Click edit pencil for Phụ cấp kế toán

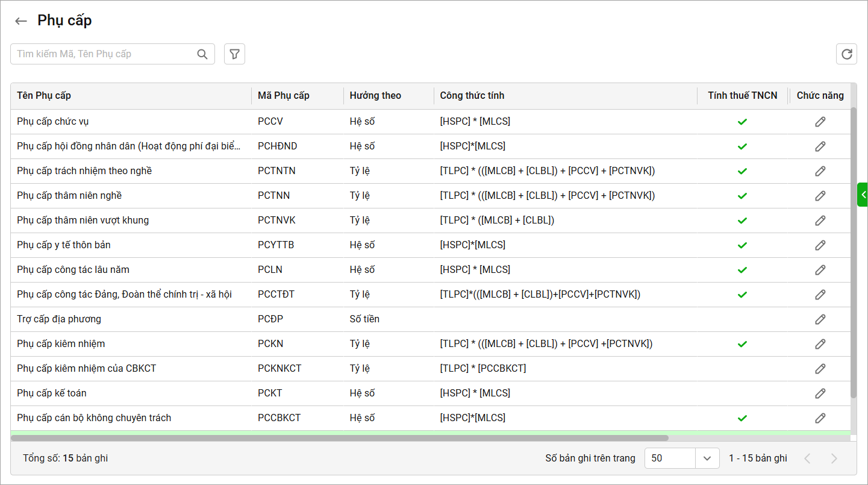point(820,393)
